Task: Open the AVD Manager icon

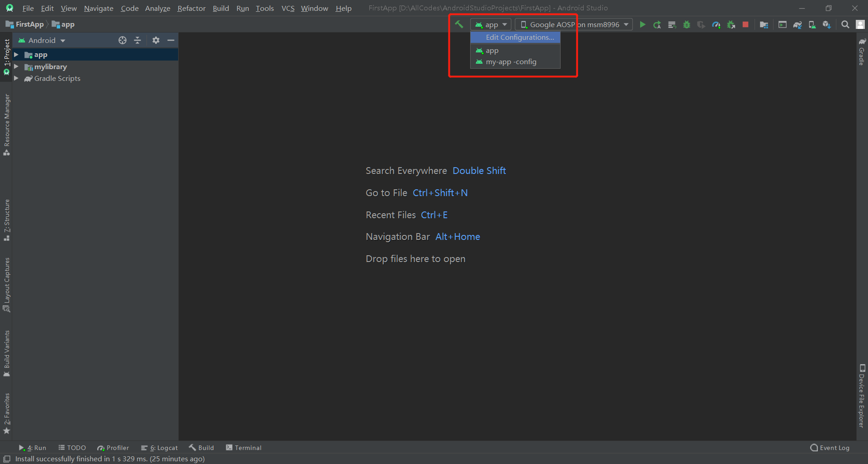Action: 812,24
